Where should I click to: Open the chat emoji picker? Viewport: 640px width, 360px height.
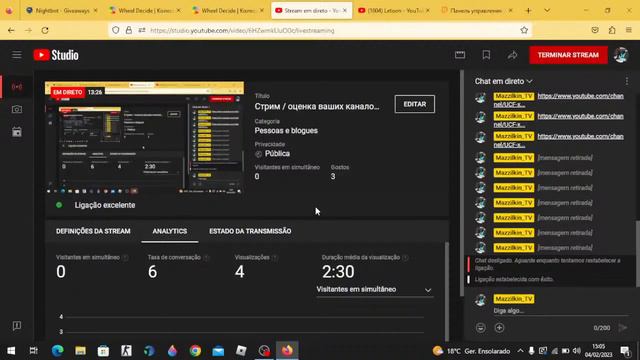coord(481,327)
